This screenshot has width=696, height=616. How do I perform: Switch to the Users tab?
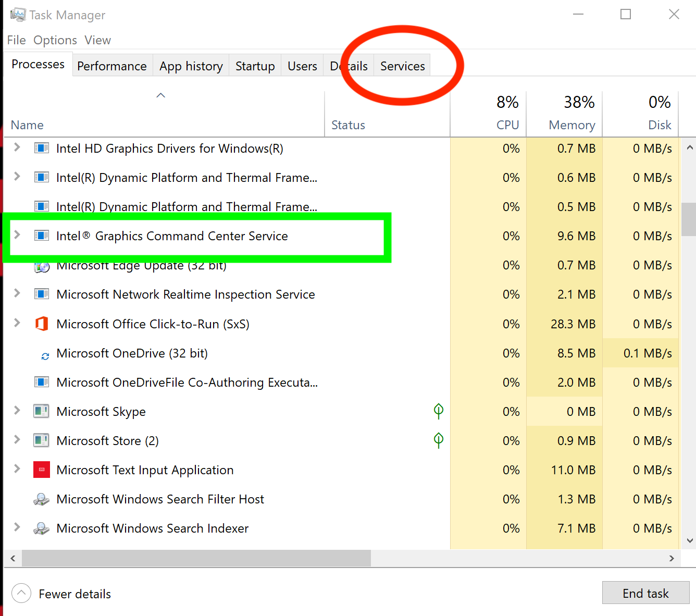pos(302,66)
